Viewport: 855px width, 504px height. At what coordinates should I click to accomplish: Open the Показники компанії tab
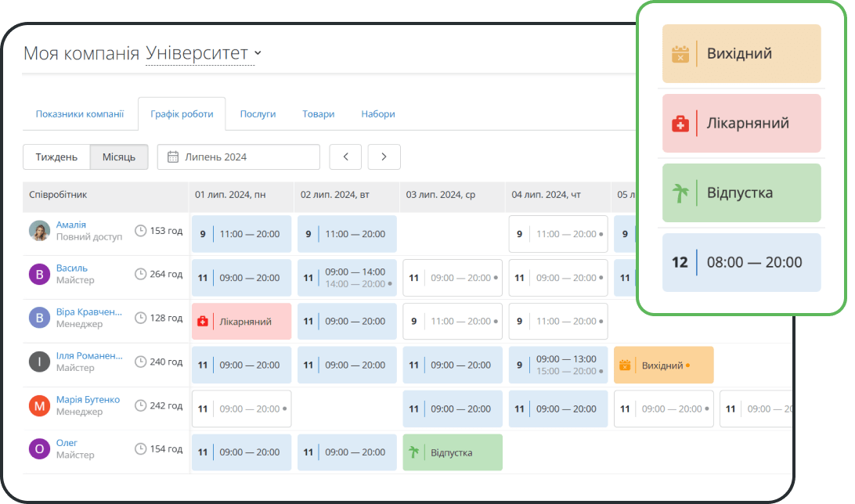pyautogui.click(x=80, y=114)
